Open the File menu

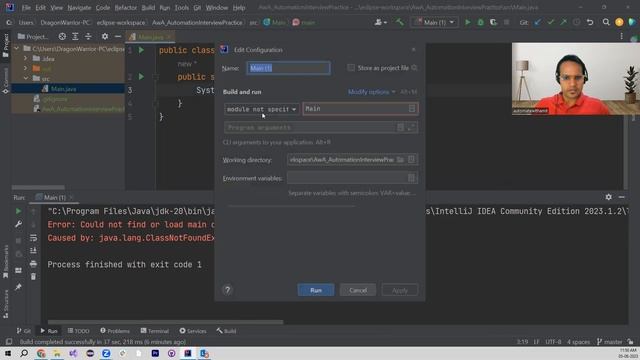coord(26,8)
